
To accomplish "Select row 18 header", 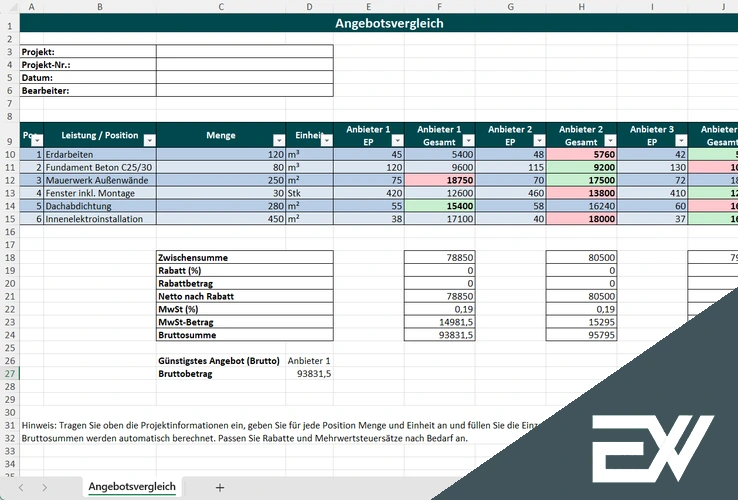I will pos(10,258).
